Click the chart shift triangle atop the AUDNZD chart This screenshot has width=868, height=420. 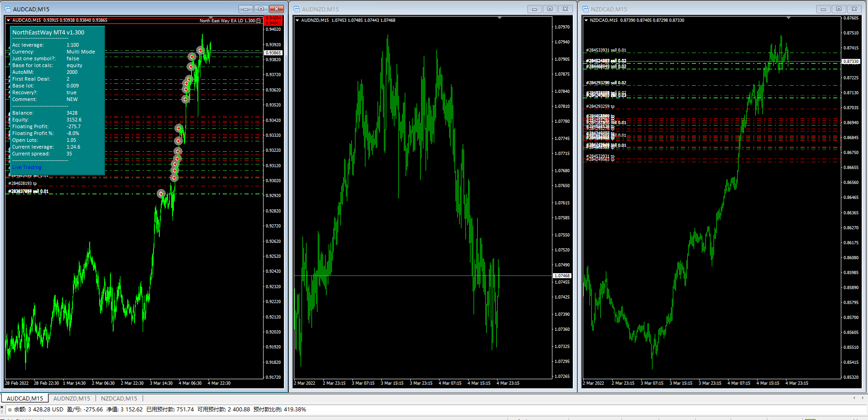(499, 18)
